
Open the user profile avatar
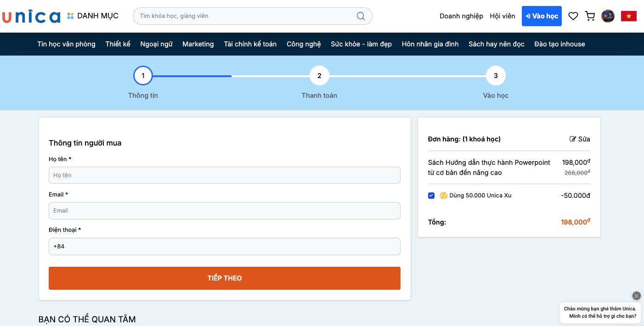[608, 16]
